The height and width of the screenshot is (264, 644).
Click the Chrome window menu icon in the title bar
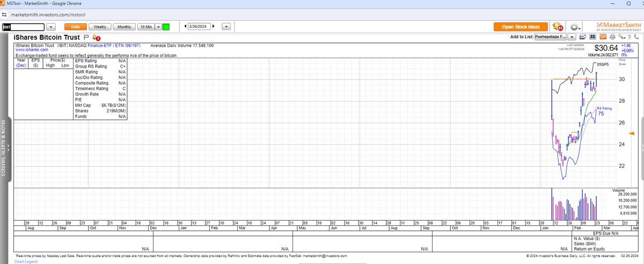coord(3,4)
